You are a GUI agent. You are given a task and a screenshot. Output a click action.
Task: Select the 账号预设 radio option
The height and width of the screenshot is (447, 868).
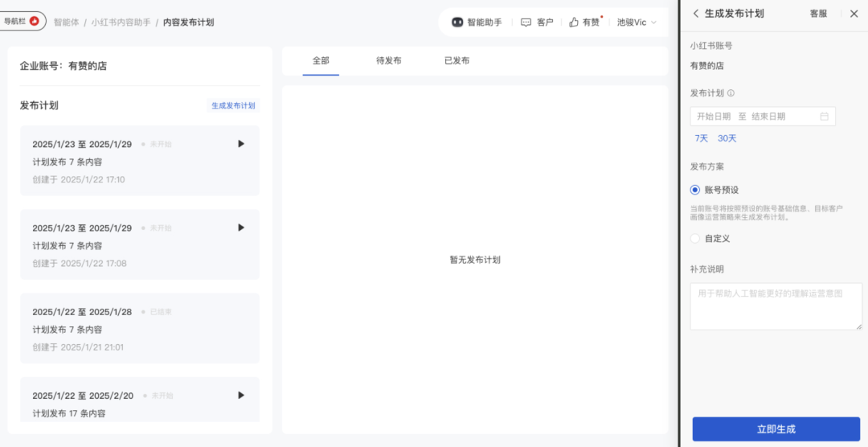[695, 190]
